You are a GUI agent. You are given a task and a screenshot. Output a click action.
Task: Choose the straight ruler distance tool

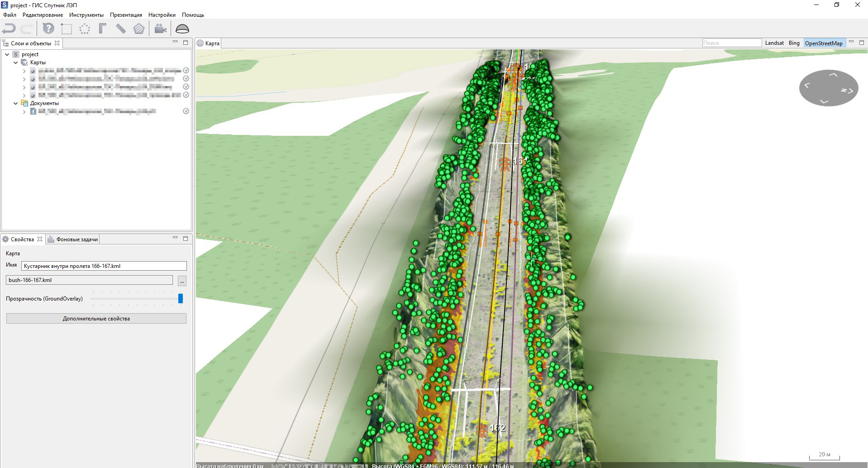120,29
